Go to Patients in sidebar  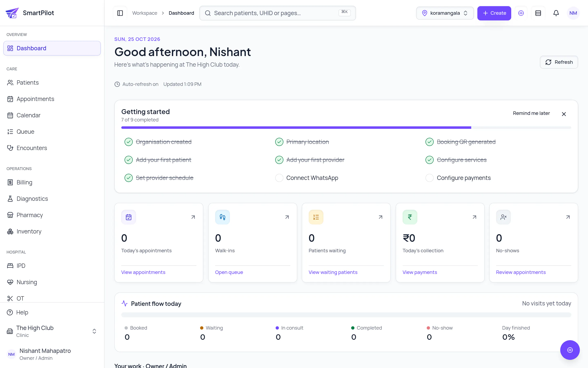[x=52, y=83]
